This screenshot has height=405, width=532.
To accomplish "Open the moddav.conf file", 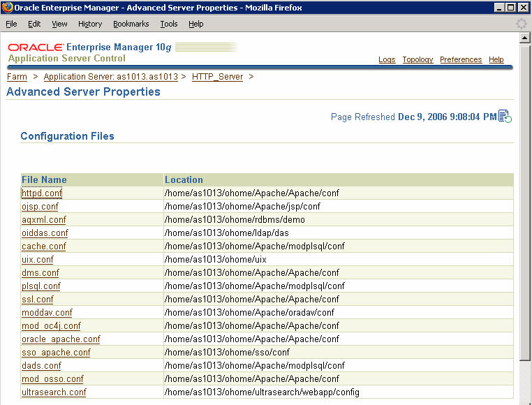I will click(47, 312).
